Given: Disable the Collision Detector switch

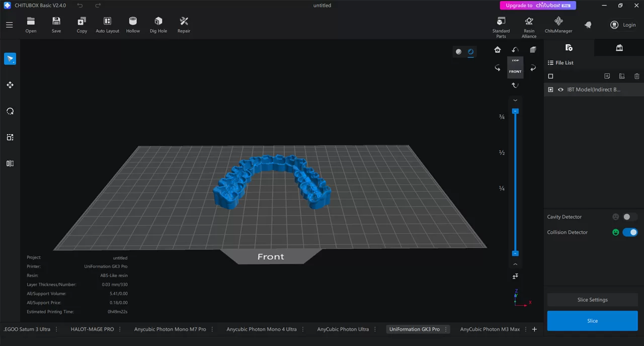Looking at the screenshot, I should pos(630,232).
